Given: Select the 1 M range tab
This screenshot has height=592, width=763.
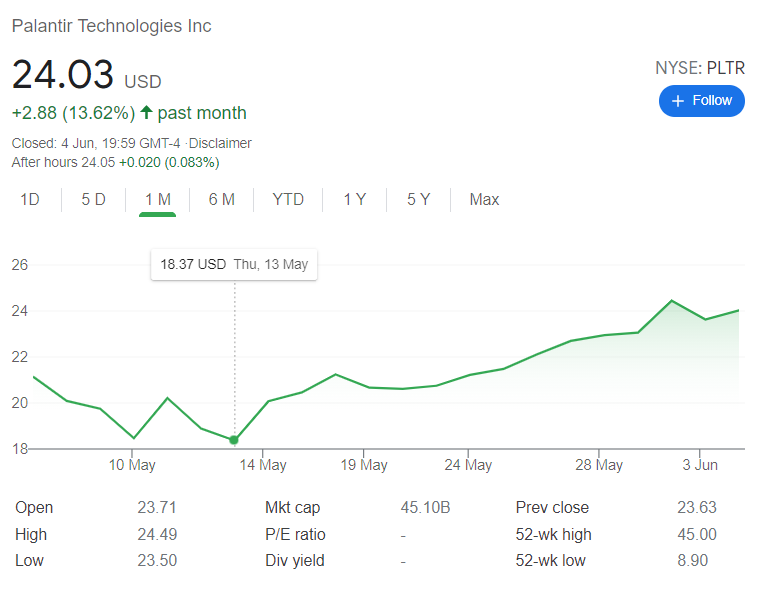Looking at the screenshot, I should pyautogui.click(x=158, y=199).
